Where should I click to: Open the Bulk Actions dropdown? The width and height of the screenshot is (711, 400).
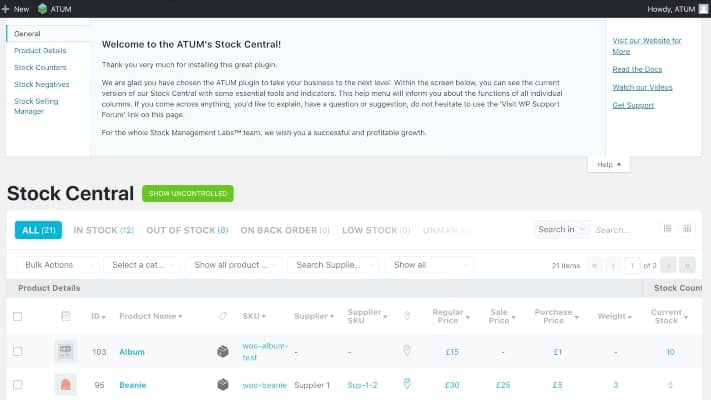(x=58, y=265)
